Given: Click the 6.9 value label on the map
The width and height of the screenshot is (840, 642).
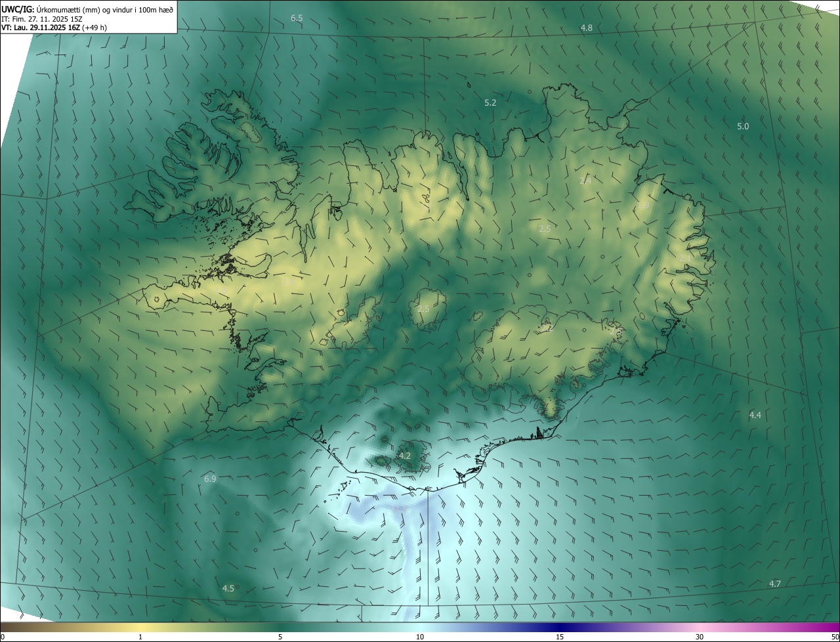Looking at the screenshot, I should (210, 479).
